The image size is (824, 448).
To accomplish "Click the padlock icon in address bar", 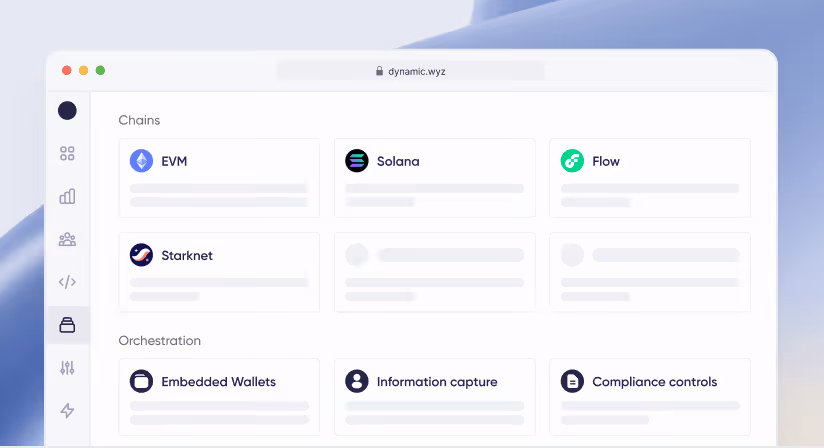I will tap(379, 71).
